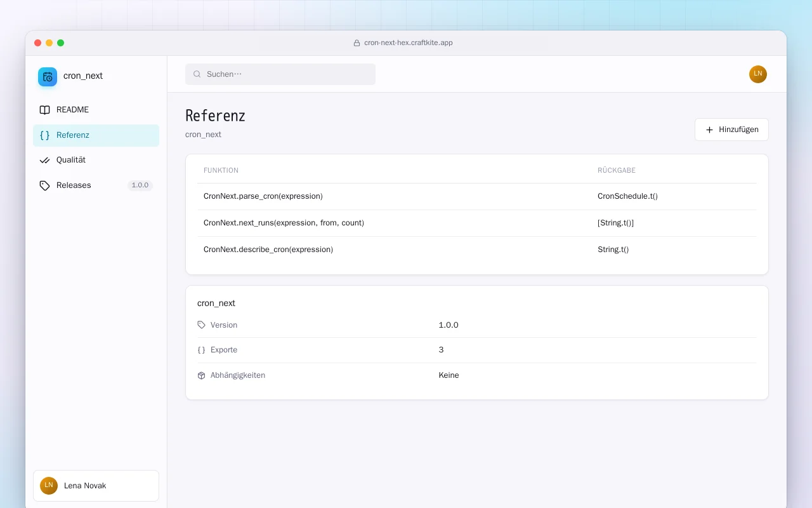The height and width of the screenshot is (508, 812).
Task: Click the CronSchedule.t() return value
Action: click(x=627, y=197)
